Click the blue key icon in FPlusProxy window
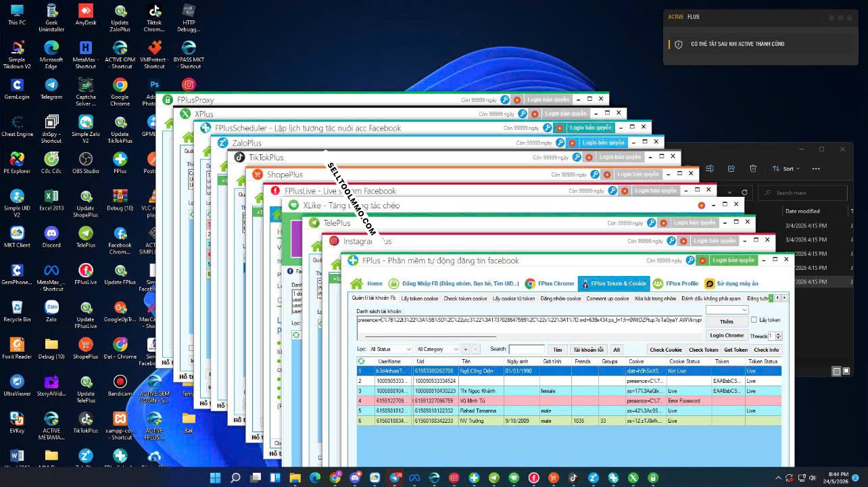The image size is (868, 487). [505, 100]
